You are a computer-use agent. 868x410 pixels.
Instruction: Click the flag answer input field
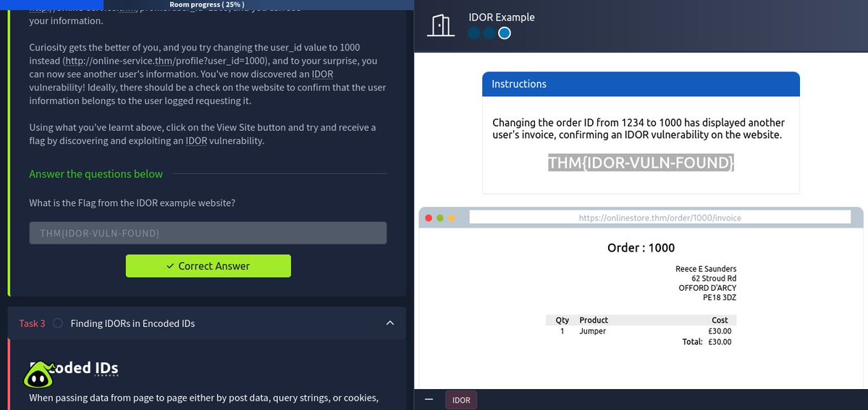208,233
